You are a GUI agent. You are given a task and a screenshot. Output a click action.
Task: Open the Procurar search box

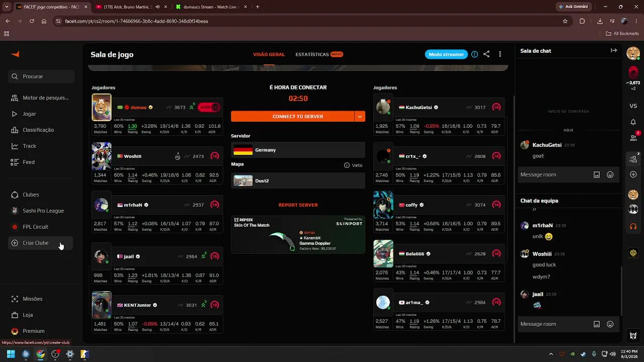coord(41,76)
